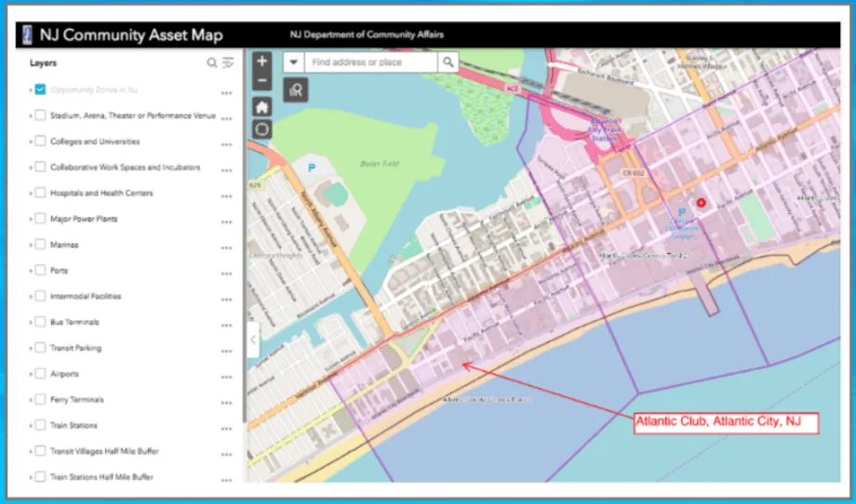Image resolution: width=856 pixels, height=504 pixels.
Task: Click the Boder Field map label
Action: tap(380, 163)
